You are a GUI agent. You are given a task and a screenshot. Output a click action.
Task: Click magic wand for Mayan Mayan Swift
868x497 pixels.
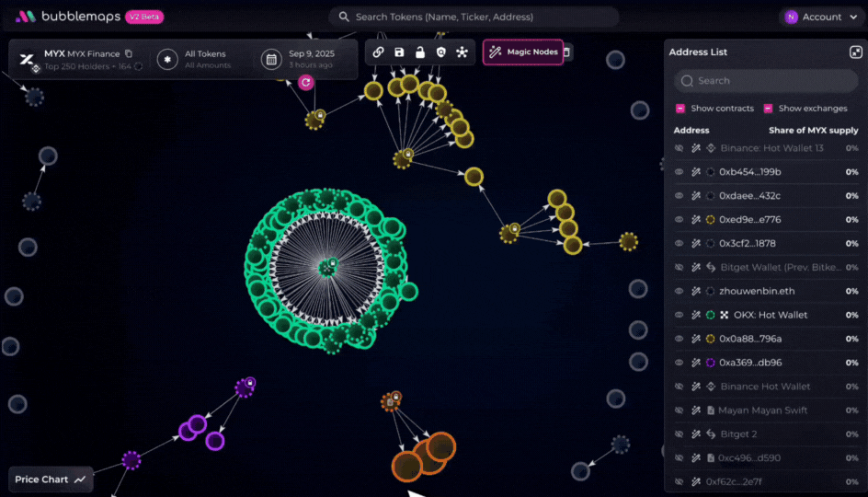tap(696, 410)
